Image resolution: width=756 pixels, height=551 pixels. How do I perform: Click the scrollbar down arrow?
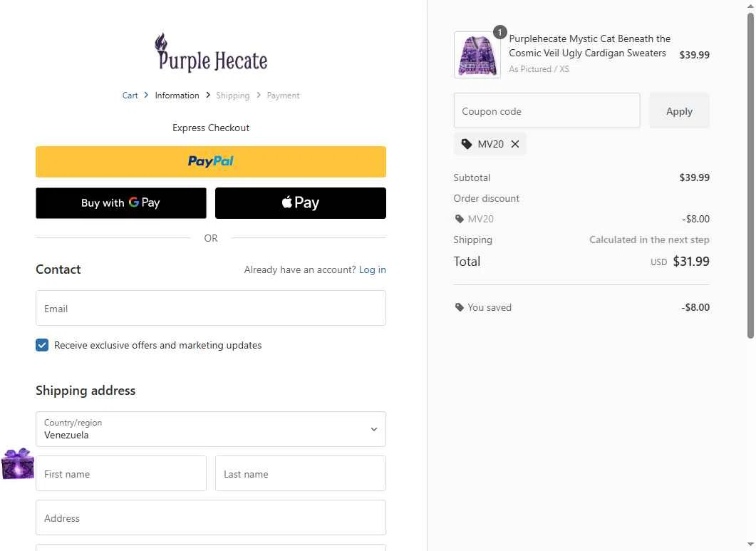click(750, 545)
